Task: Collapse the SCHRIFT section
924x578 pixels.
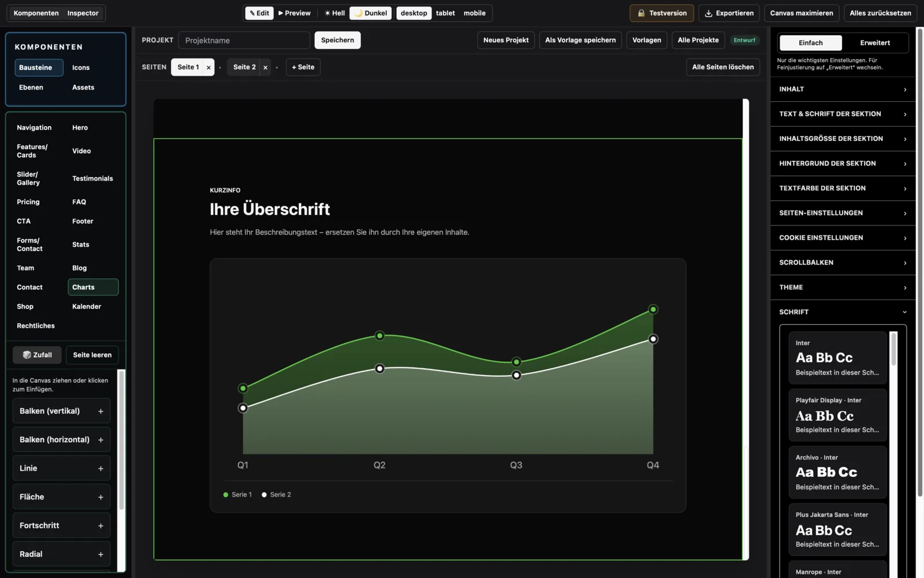Action: (x=843, y=312)
